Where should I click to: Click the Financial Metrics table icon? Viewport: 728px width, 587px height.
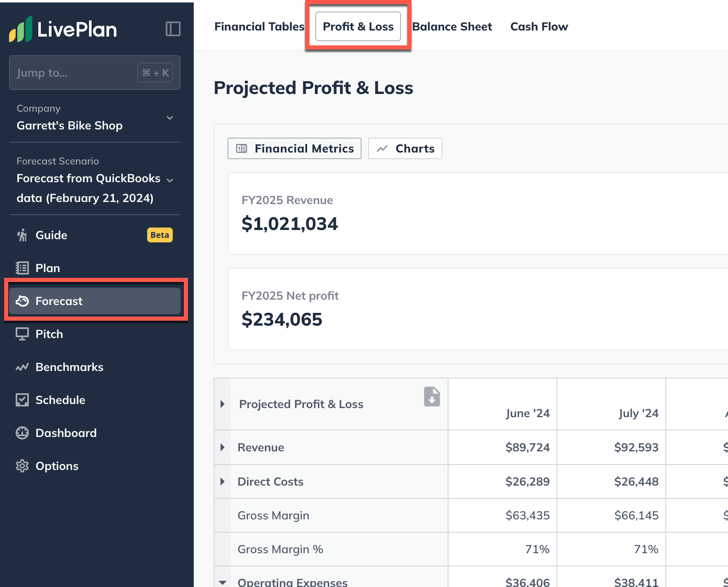242,148
